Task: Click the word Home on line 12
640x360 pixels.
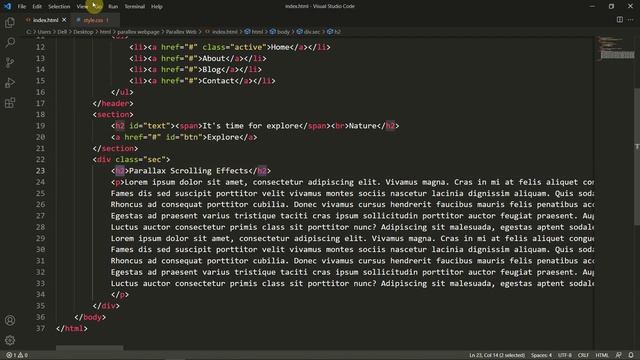Action: tap(280, 47)
